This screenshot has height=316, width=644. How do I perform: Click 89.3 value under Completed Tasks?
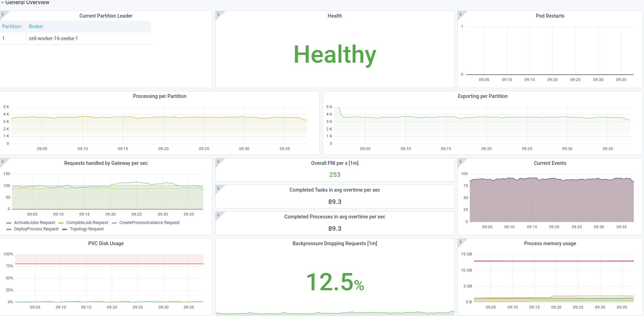coord(335,202)
